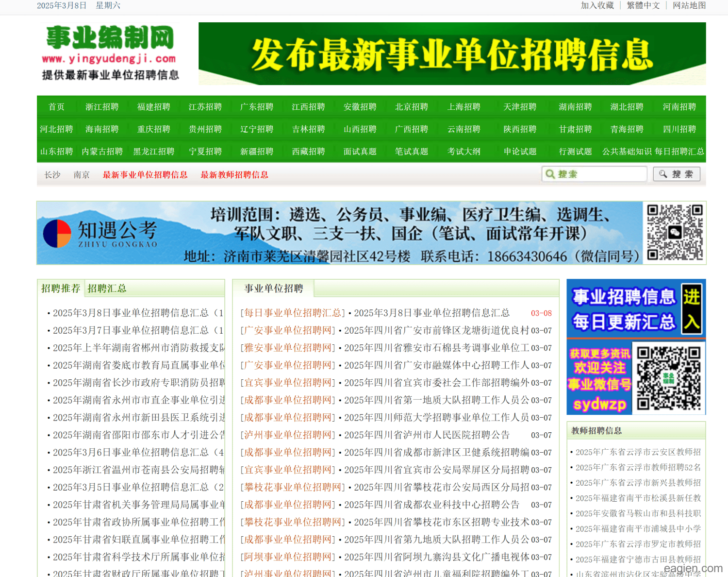Viewport: 728px width, 577px height.
Task: Open 浙江招聘 in navigation menu
Action: 102,107
